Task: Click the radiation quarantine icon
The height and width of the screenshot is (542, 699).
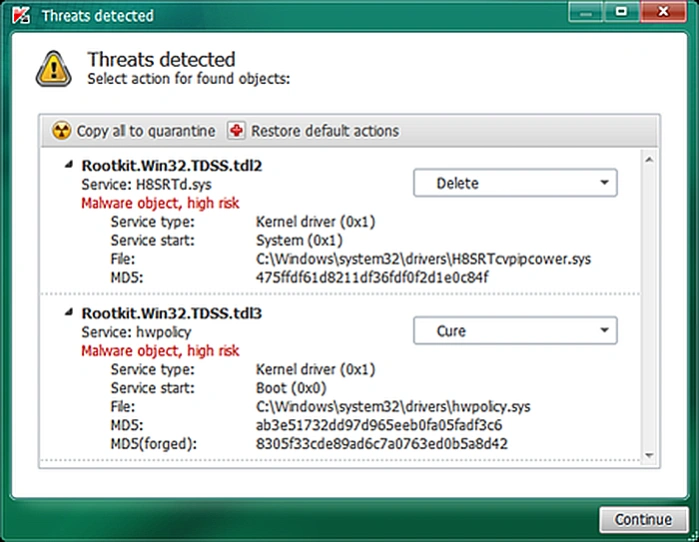Action: point(62,131)
